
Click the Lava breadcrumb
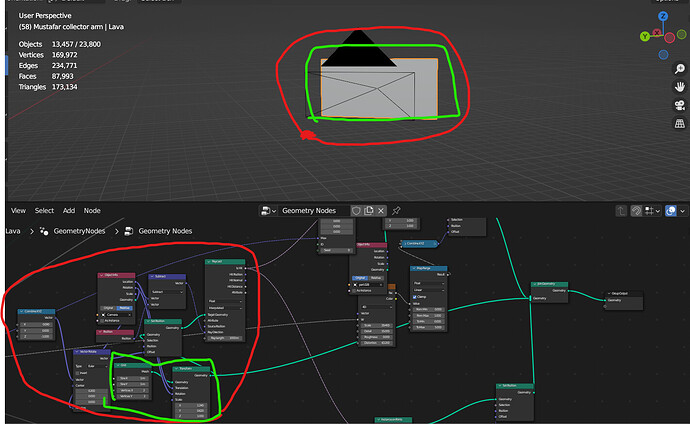coord(13,231)
